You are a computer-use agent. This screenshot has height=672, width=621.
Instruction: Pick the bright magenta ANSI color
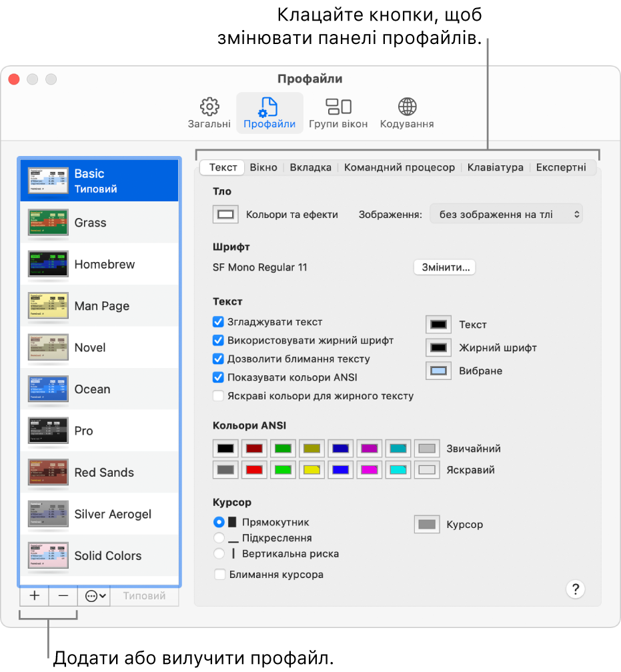pyautogui.click(x=370, y=470)
